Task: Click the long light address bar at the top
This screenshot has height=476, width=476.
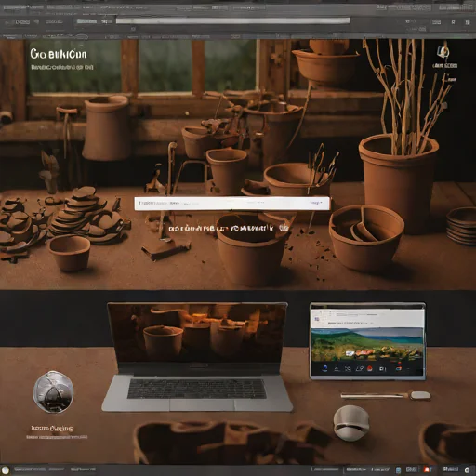Action: click(x=233, y=20)
